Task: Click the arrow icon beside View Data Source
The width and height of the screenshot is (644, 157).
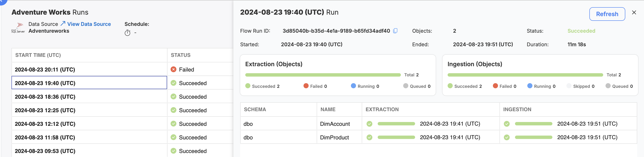Action: click(63, 24)
